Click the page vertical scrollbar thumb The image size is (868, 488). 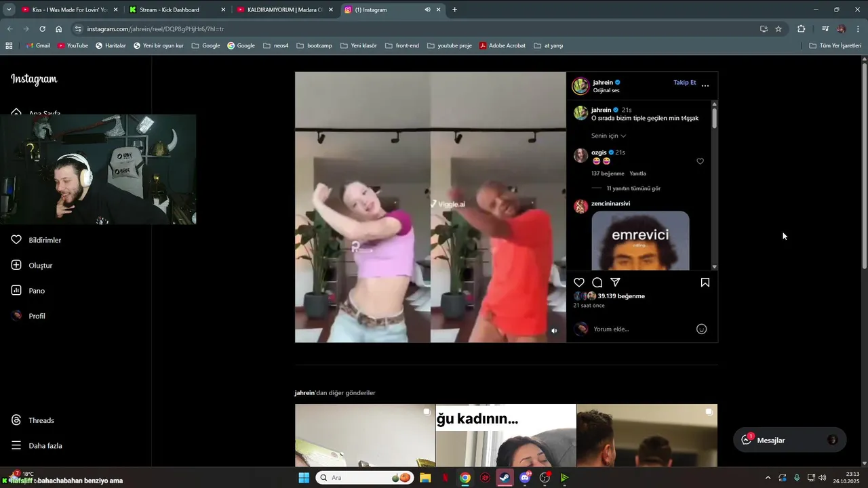pyautogui.click(x=865, y=166)
